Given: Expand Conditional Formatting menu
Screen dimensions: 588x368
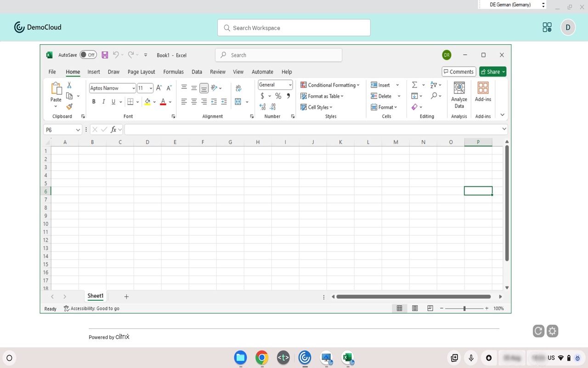Looking at the screenshot, I should pyautogui.click(x=330, y=85).
